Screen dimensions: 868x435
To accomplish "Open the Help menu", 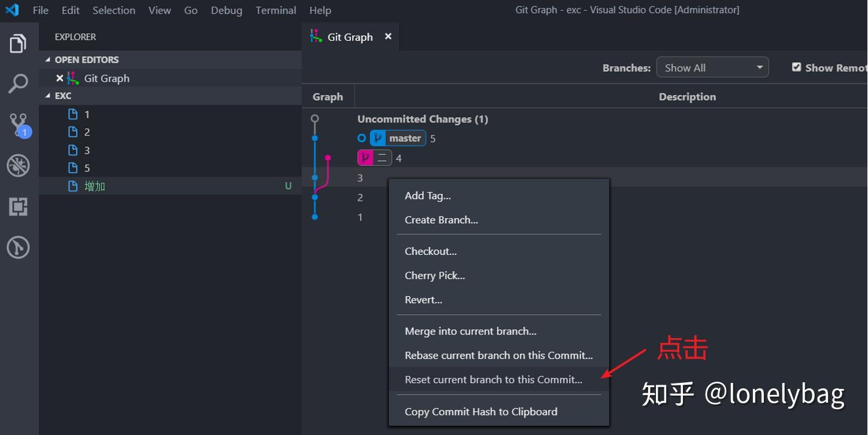I will [x=320, y=10].
